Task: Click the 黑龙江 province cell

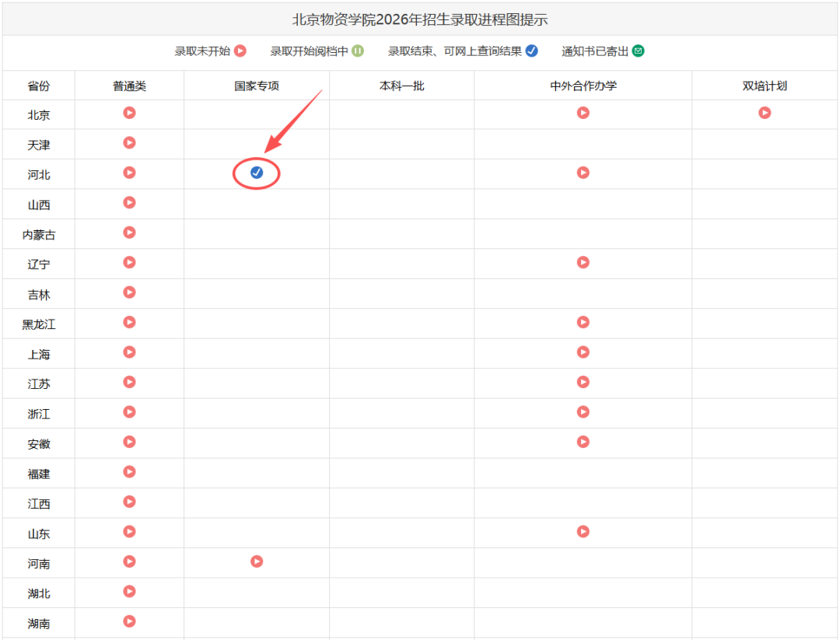Action: [39, 324]
